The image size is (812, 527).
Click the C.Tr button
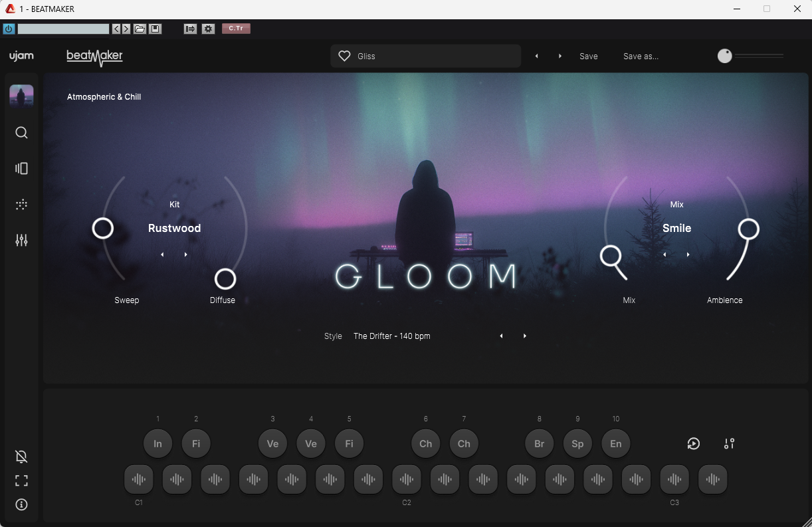pyautogui.click(x=236, y=29)
